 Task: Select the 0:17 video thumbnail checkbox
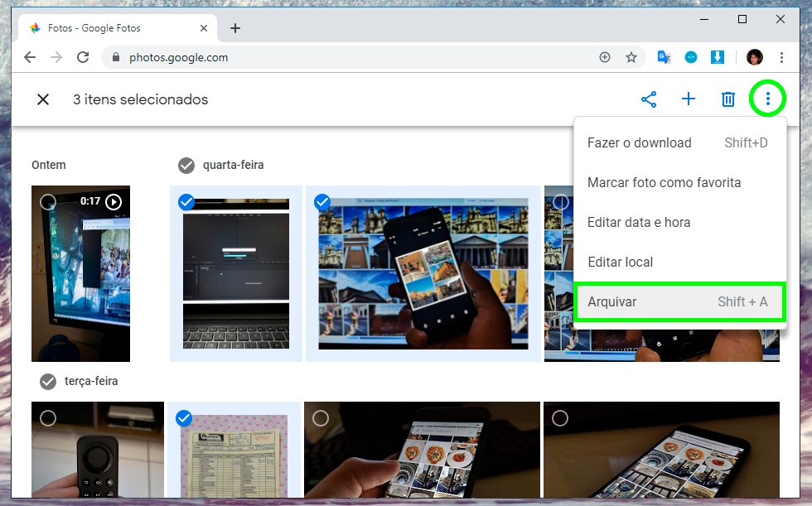[x=48, y=202]
